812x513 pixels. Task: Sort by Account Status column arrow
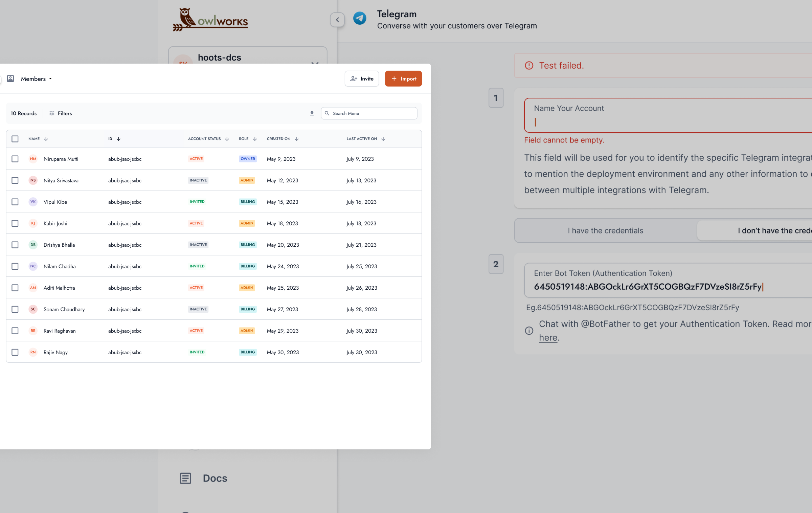(227, 139)
